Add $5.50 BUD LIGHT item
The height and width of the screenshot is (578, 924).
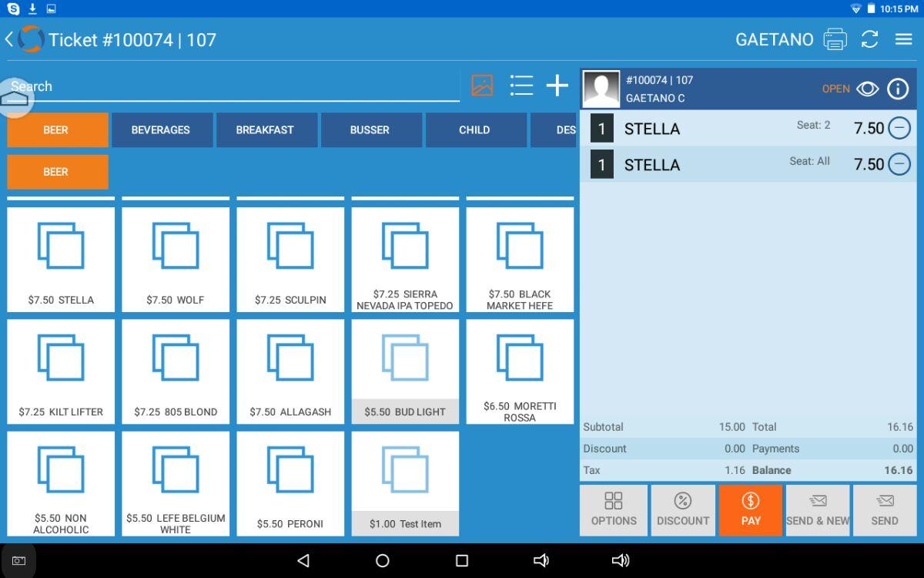click(x=405, y=371)
